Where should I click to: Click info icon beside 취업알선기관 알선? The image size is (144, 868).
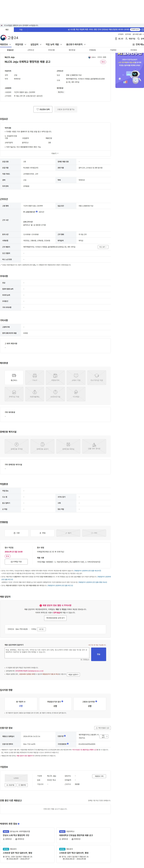coord(62,702)
